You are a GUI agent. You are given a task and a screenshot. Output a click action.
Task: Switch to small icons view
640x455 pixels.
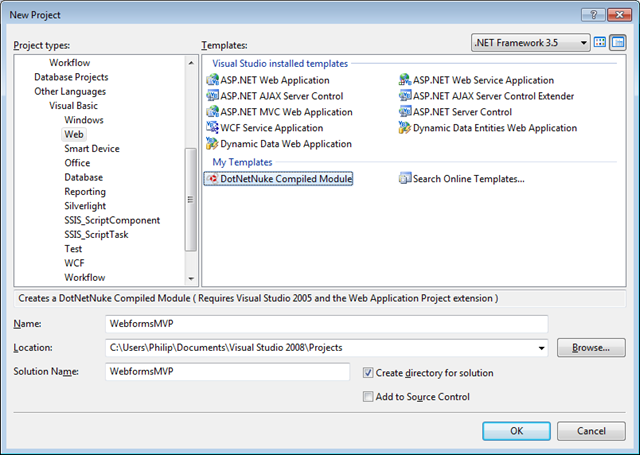tap(618, 42)
